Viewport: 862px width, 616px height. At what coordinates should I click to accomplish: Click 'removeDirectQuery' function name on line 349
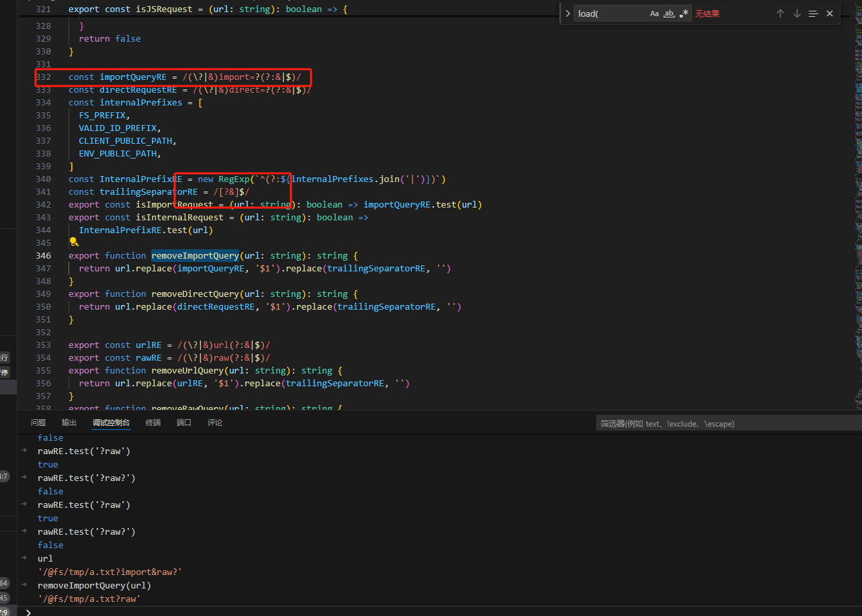(195, 294)
